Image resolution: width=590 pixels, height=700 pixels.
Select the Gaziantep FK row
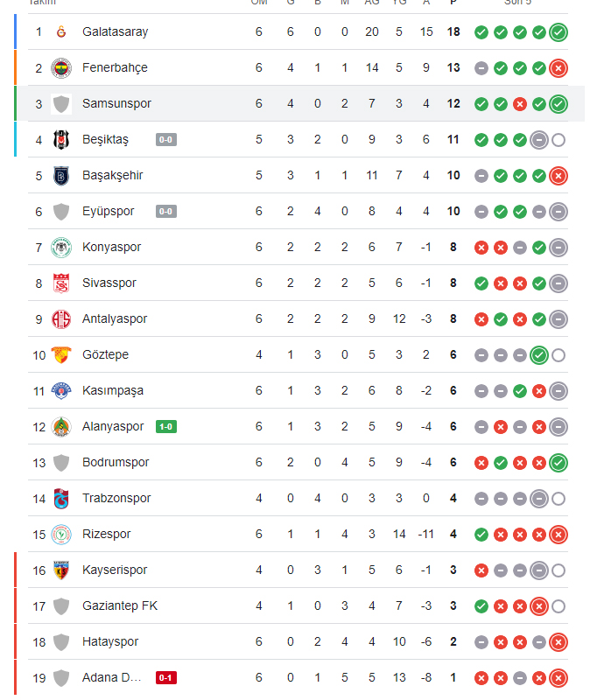pos(298,605)
